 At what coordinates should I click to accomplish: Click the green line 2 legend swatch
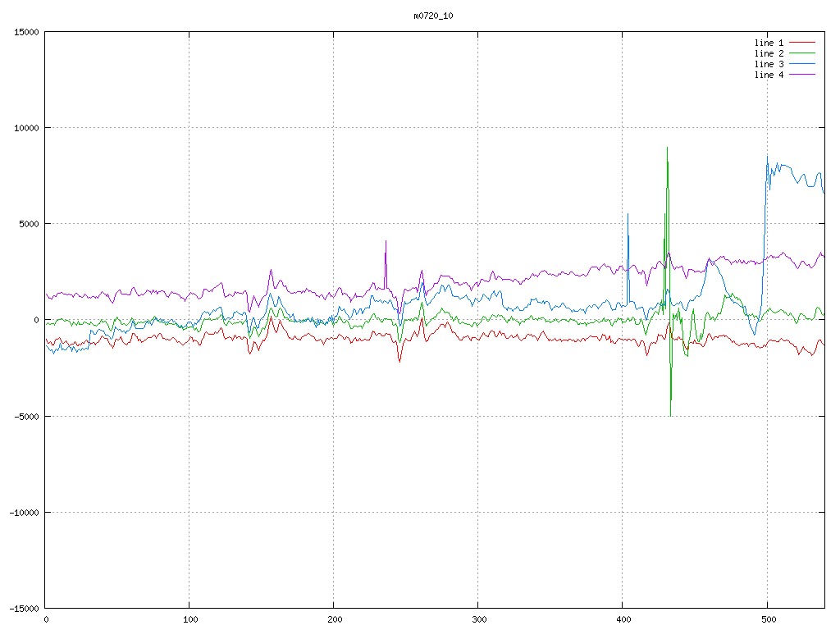coord(803,53)
